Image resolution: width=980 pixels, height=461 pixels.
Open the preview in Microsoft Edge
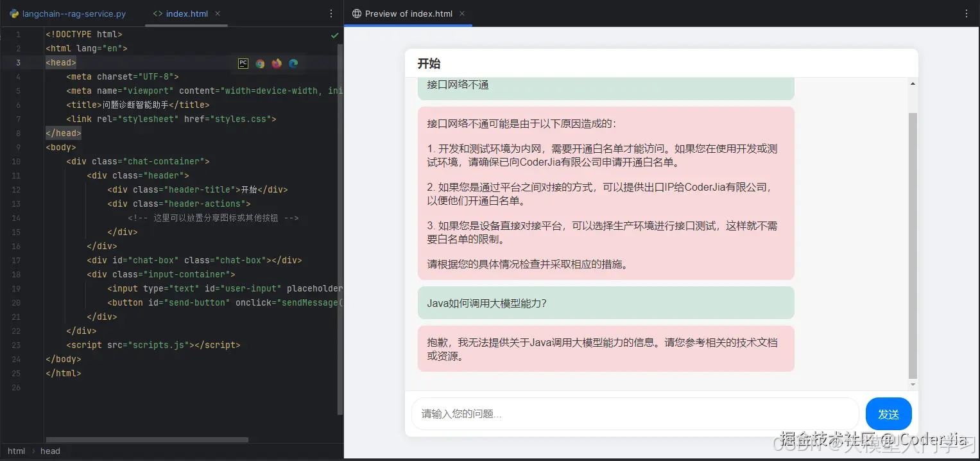[293, 62]
